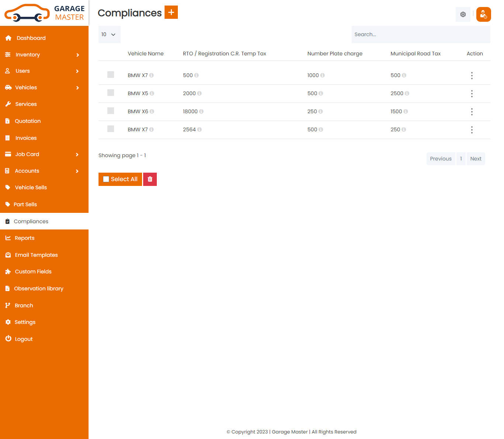Tick the checkbox for BMW X5 row

111,93
